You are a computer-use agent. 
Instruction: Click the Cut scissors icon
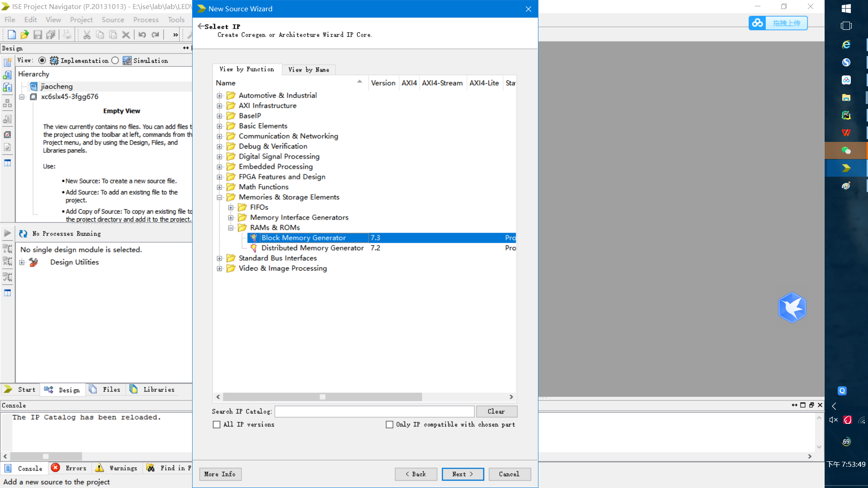(x=87, y=34)
